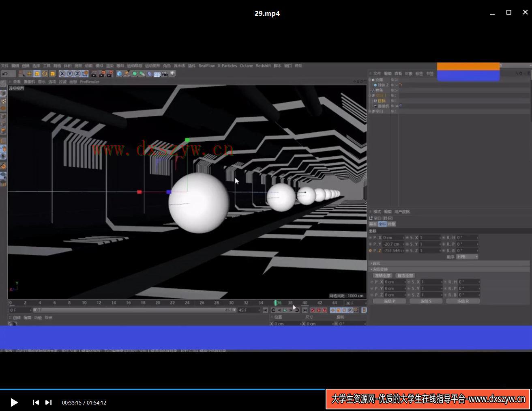Click the Undo arrow in the toolbar
Viewport: 532px width, 411px height.
5,73
